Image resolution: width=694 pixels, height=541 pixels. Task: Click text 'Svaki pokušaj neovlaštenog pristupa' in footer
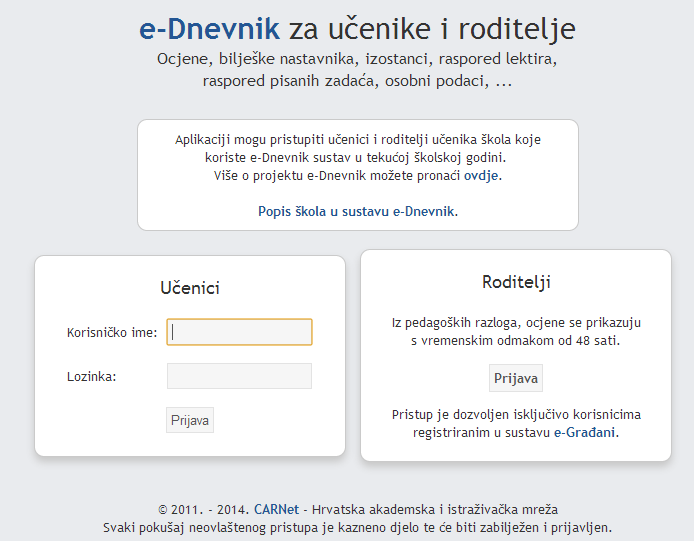[x=211, y=528]
